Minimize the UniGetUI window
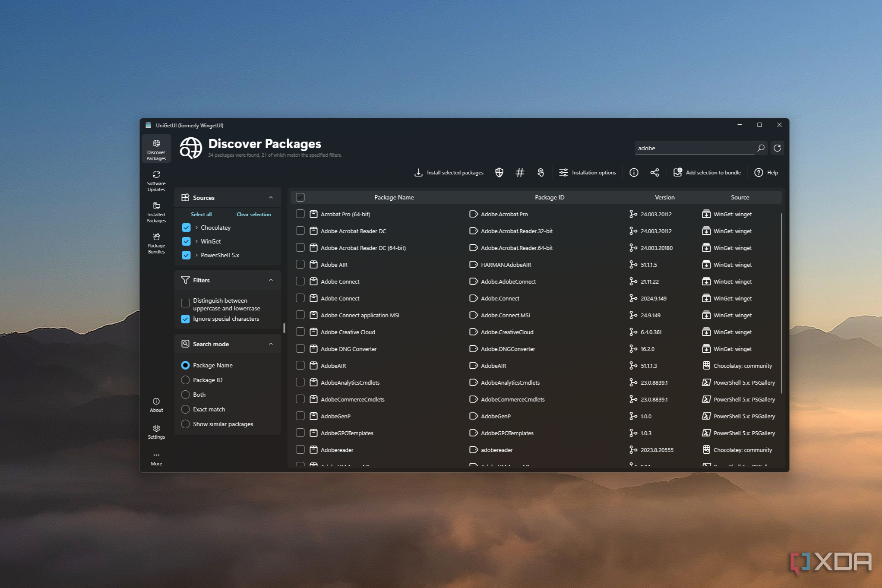882x588 pixels. pos(740,125)
